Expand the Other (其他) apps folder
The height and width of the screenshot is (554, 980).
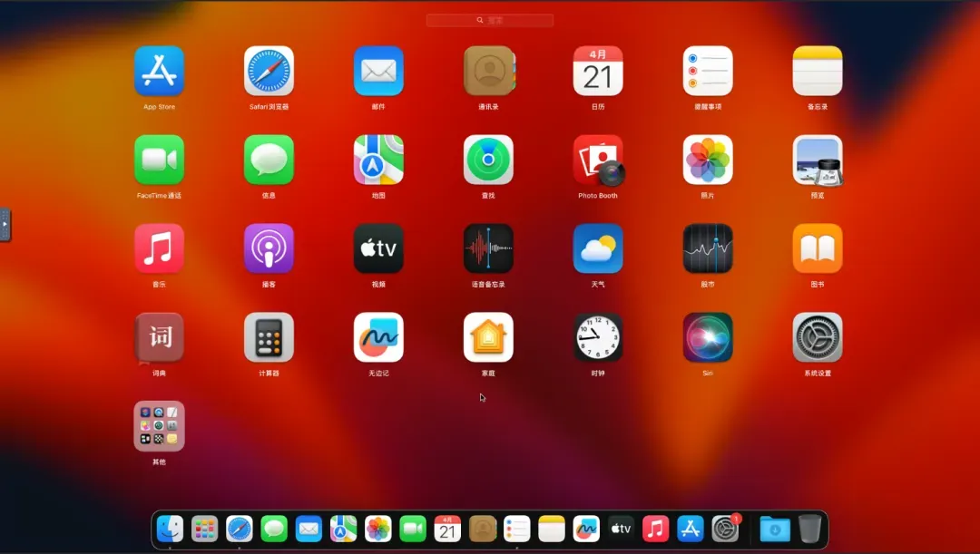tap(159, 426)
